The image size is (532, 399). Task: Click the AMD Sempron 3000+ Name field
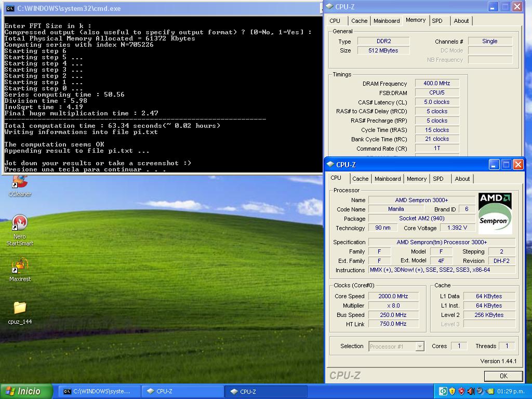point(421,200)
